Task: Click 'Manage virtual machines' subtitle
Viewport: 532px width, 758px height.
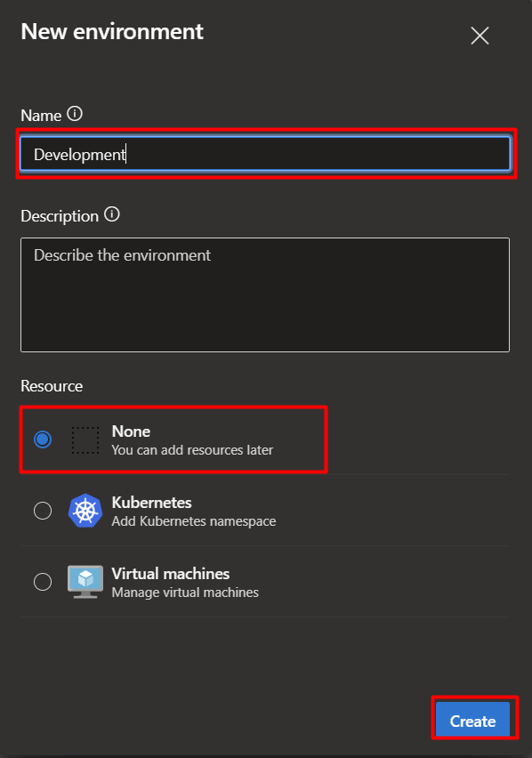Action: (185, 593)
